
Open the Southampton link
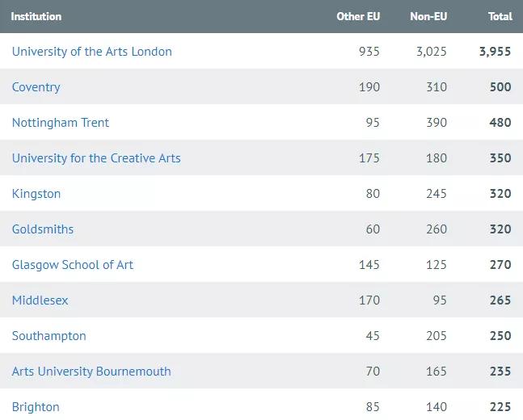click(49, 336)
